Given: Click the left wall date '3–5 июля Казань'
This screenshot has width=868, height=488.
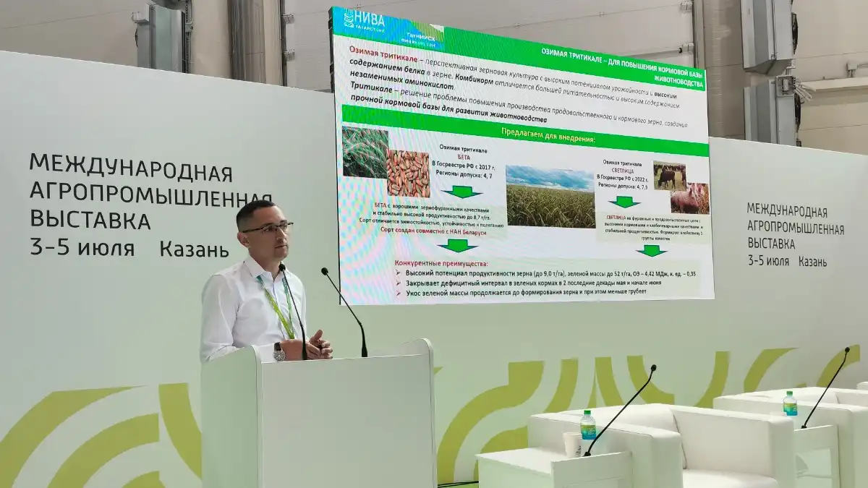Looking at the screenshot, I should click(x=129, y=249).
